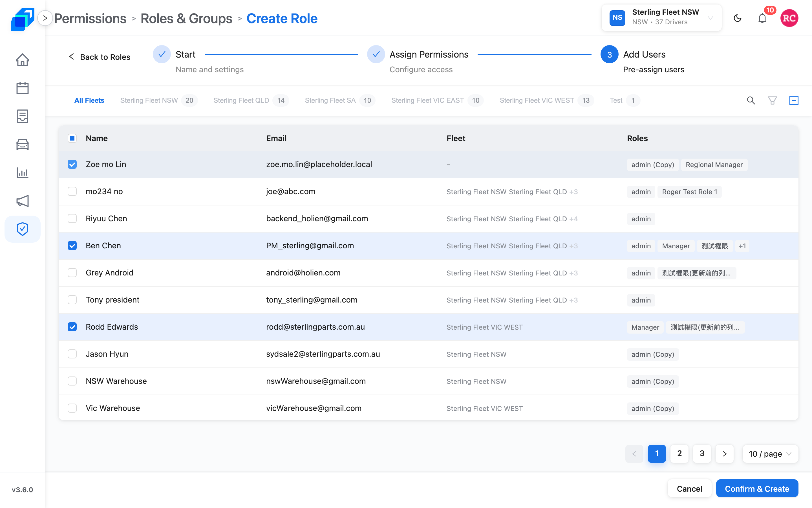
Task: Uncheck Ben Chen's checkbox
Action: [x=72, y=246]
